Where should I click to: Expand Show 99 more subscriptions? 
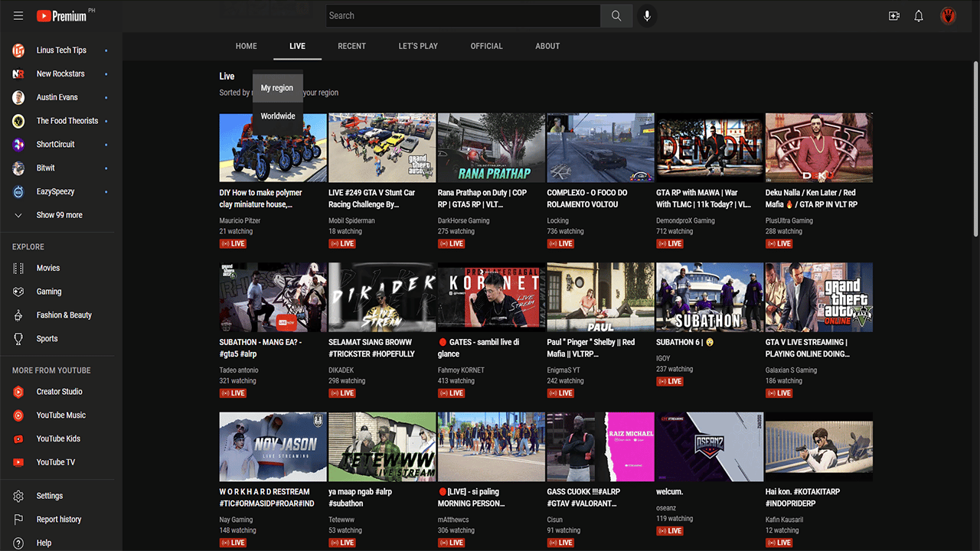(60, 216)
